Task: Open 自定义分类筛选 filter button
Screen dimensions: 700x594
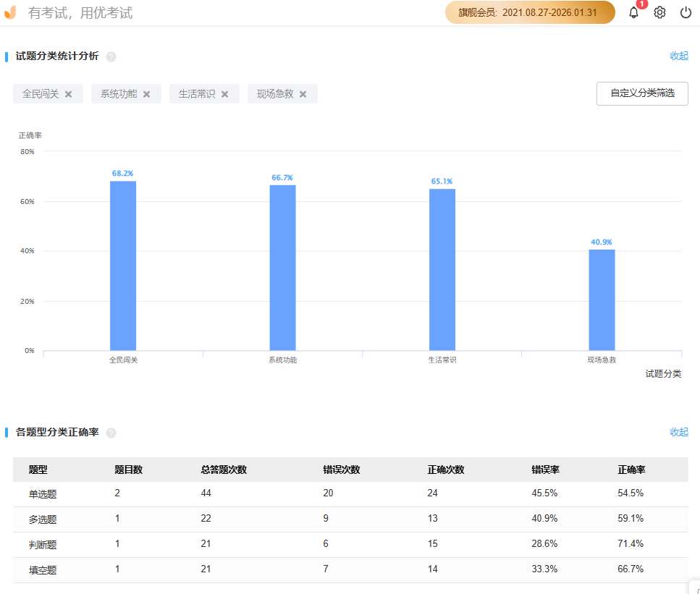Action: 642,93
